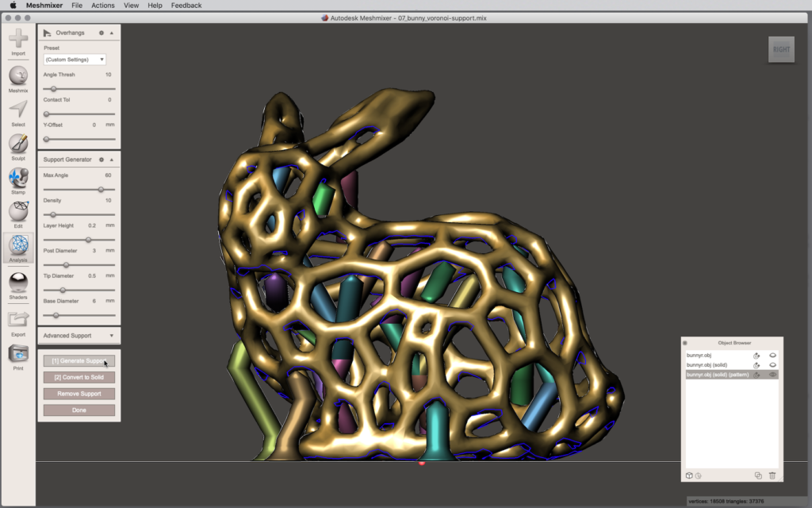
Task: Open the Import tool
Action: pyautogui.click(x=18, y=40)
